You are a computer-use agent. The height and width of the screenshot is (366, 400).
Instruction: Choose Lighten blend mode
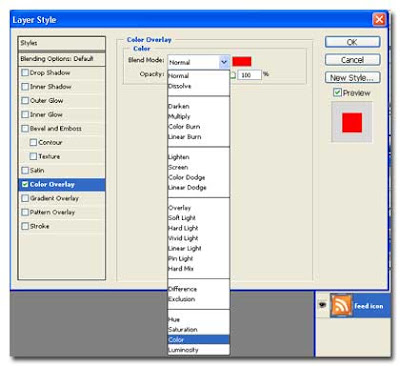click(x=199, y=157)
